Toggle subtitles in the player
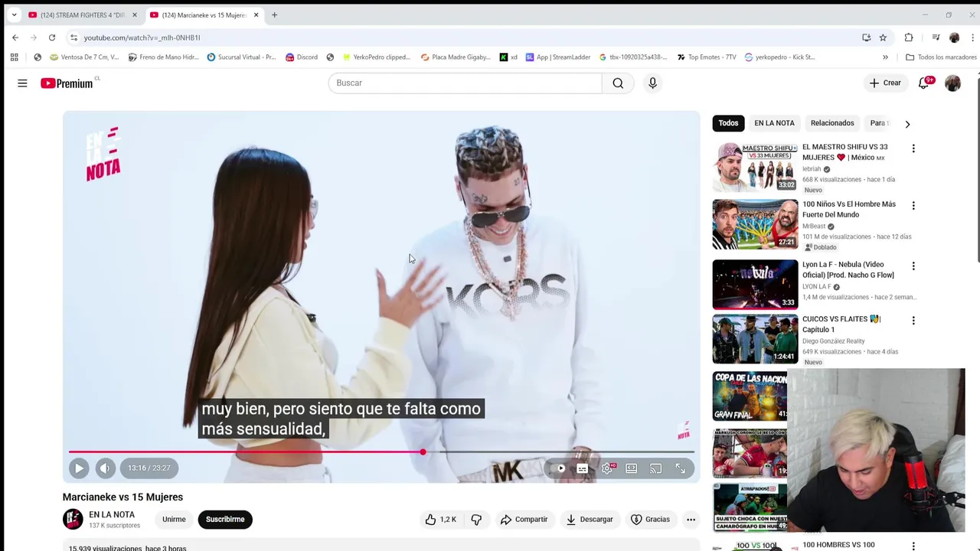The height and width of the screenshot is (551, 980). coord(583,468)
